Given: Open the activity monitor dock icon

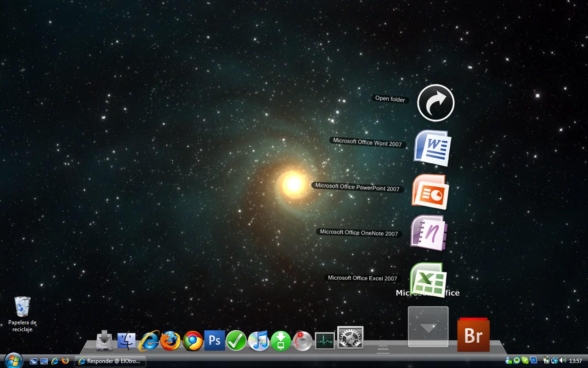Looking at the screenshot, I should coord(325,341).
